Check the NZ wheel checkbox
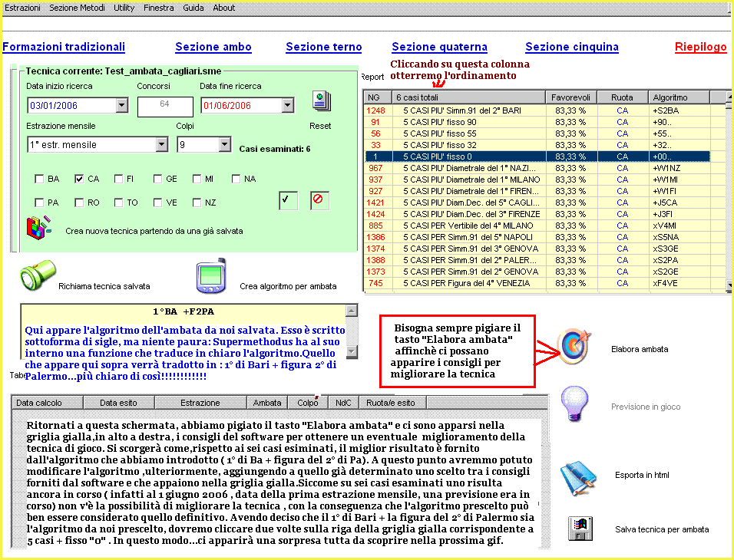 click(x=197, y=203)
